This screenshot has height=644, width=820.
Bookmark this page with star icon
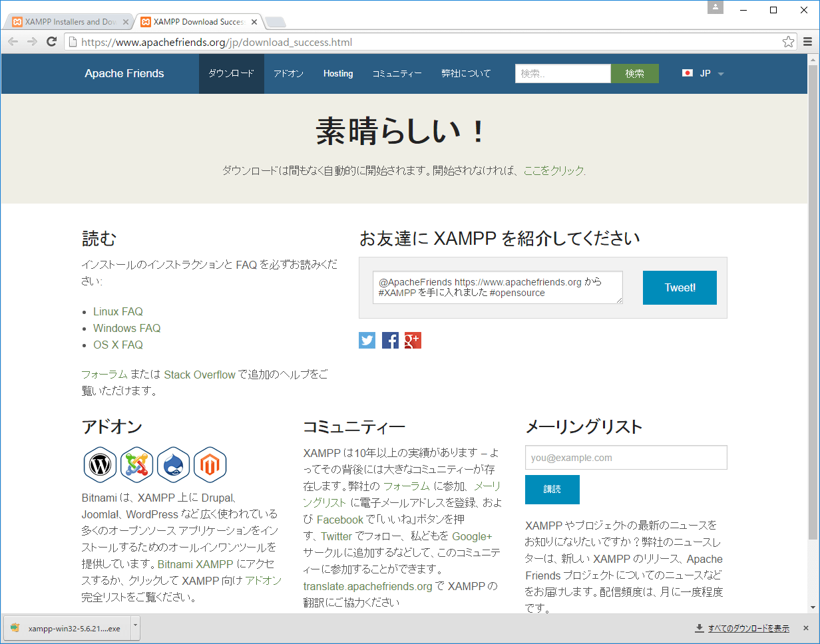(788, 42)
